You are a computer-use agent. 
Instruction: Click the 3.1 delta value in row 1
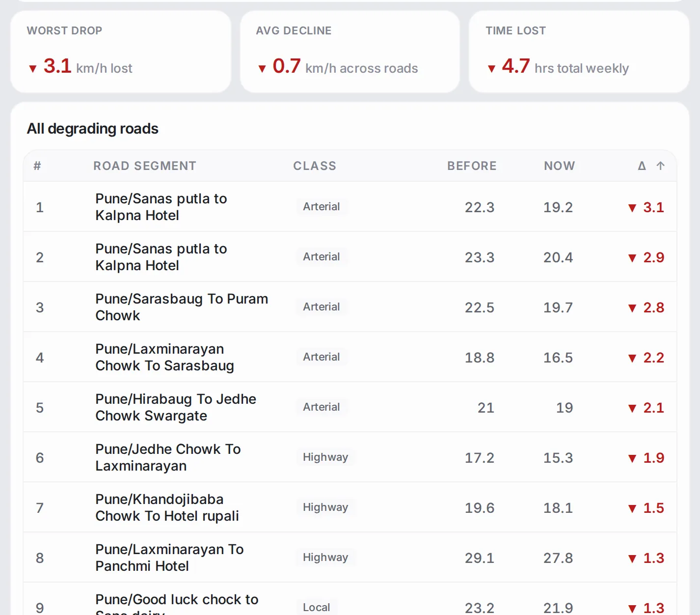[646, 207]
